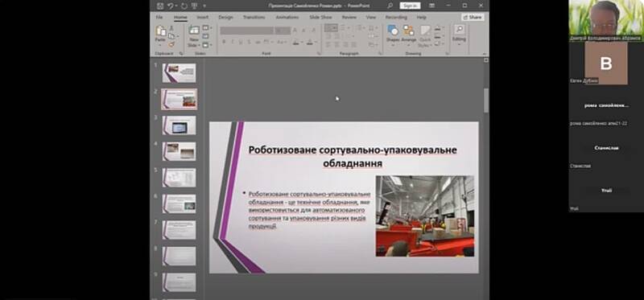
Task: Expand the Font group dialog launcher
Action: click(319, 53)
